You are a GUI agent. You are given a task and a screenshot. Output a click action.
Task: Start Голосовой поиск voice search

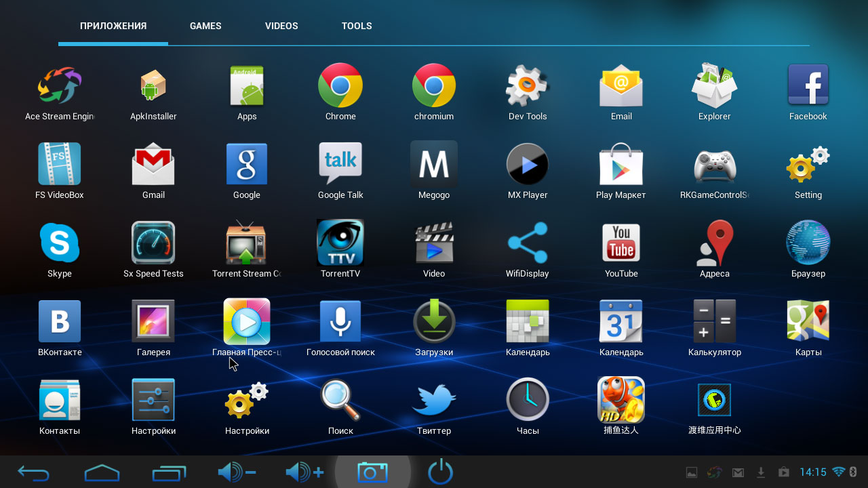point(340,321)
